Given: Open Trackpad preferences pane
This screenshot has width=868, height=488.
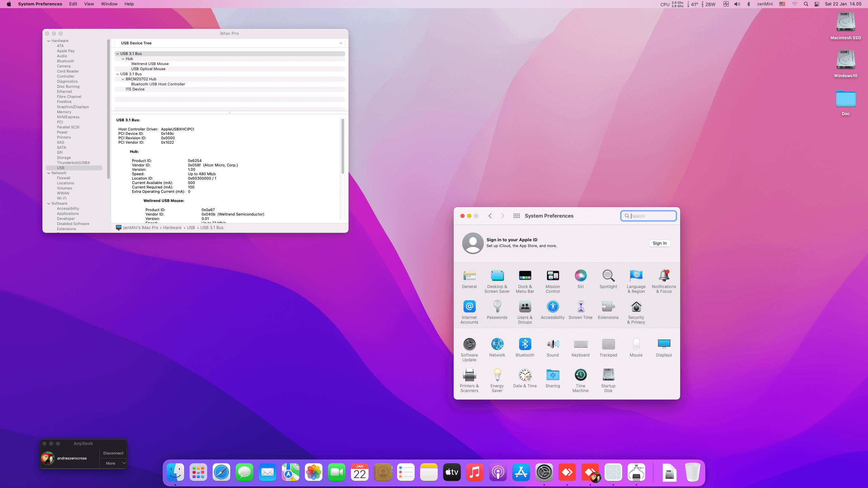Looking at the screenshot, I should (x=608, y=348).
